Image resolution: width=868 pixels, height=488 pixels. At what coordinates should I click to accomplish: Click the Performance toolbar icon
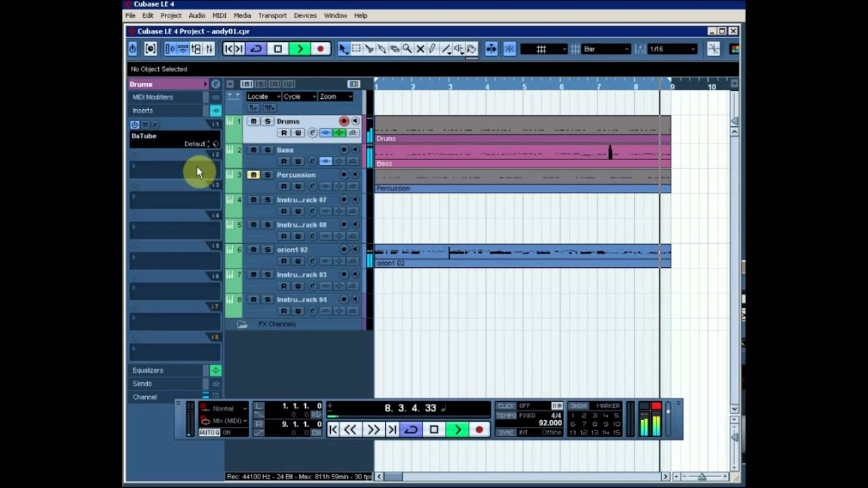151,49
